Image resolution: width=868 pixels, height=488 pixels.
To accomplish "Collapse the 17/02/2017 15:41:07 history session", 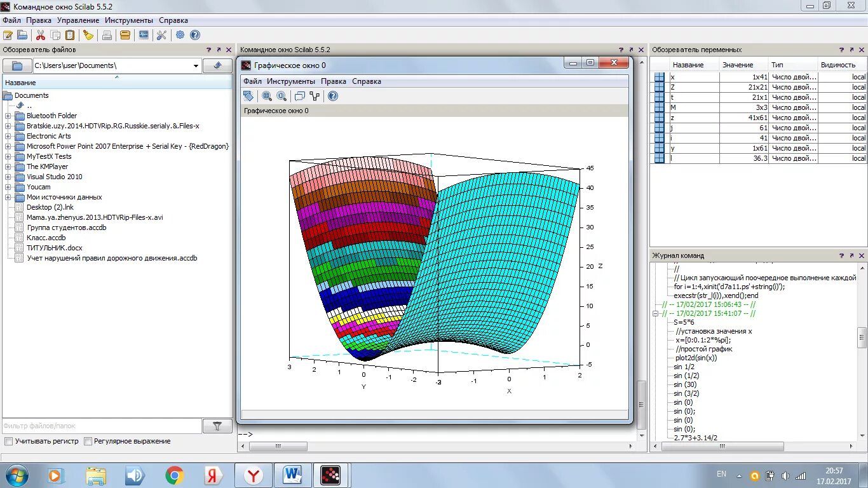I will pyautogui.click(x=656, y=313).
